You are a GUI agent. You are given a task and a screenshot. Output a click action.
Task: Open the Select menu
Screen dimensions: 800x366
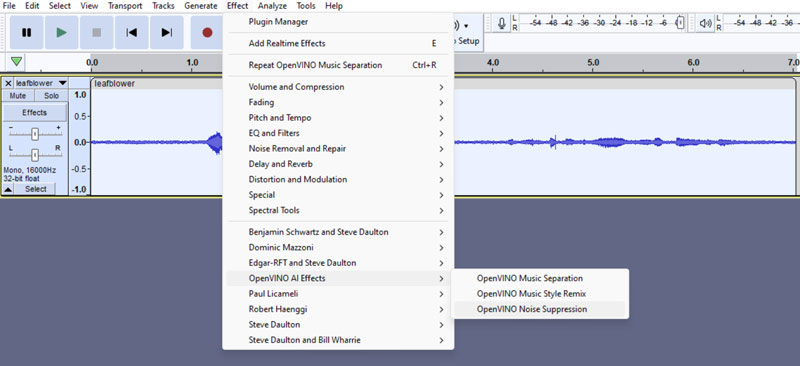(x=60, y=6)
